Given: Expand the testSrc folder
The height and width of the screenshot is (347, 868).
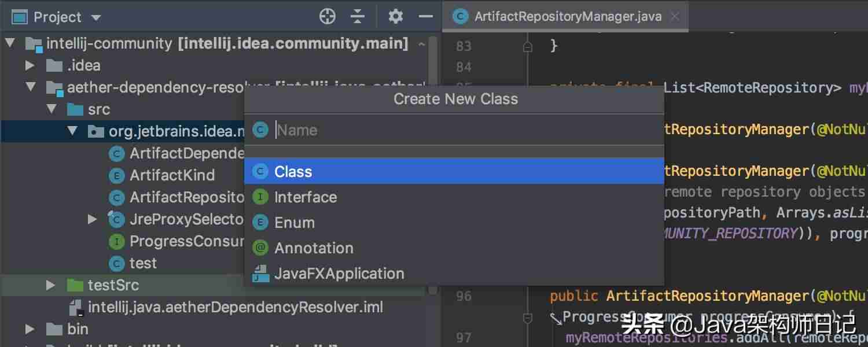Looking at the screenshot, I should click(51, 285).
